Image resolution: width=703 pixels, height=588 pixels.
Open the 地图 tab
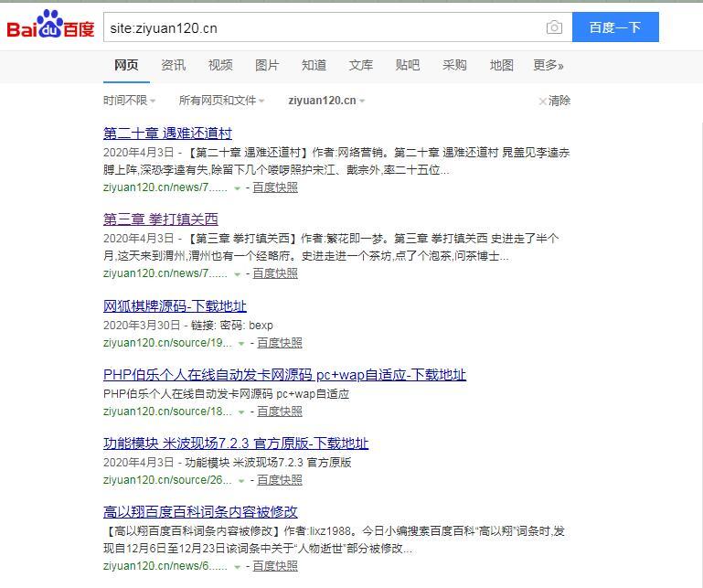[501, 66]
